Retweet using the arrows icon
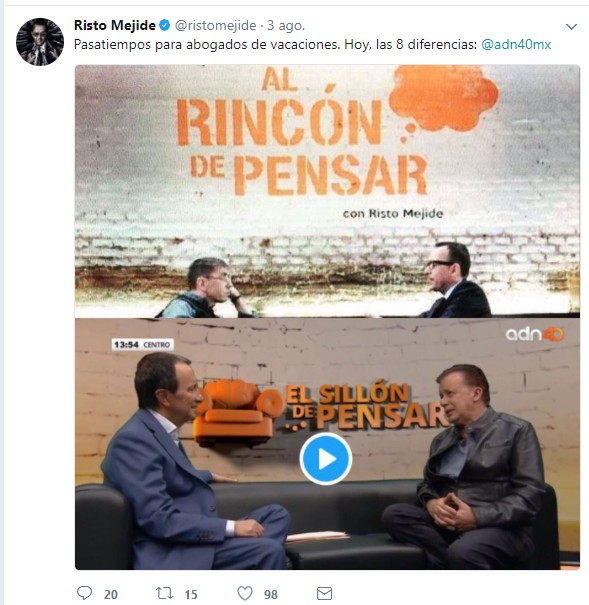The image size is (589, 605). click(164, 593)
